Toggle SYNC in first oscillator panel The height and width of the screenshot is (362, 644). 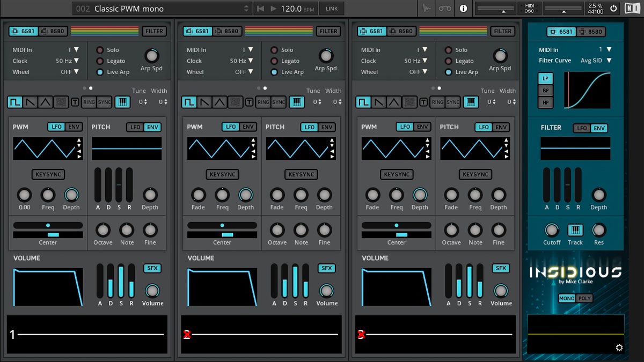tap(104, 102)
